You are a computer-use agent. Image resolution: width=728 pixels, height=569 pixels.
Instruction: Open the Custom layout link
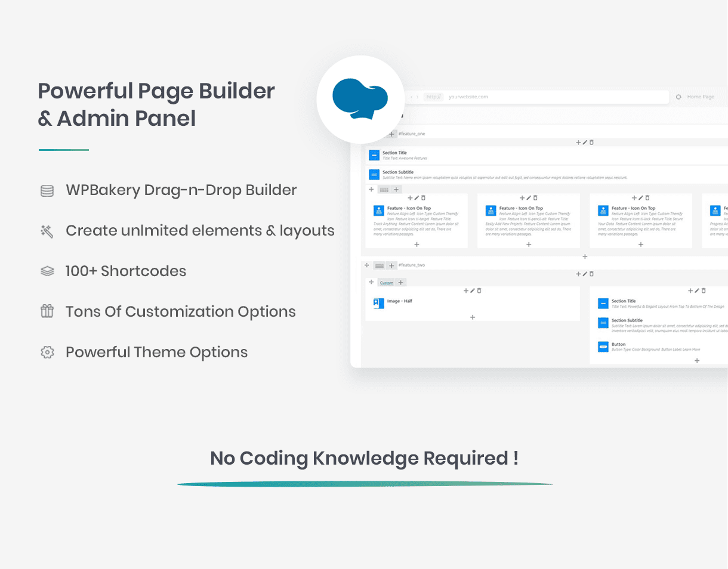point(387,283)
